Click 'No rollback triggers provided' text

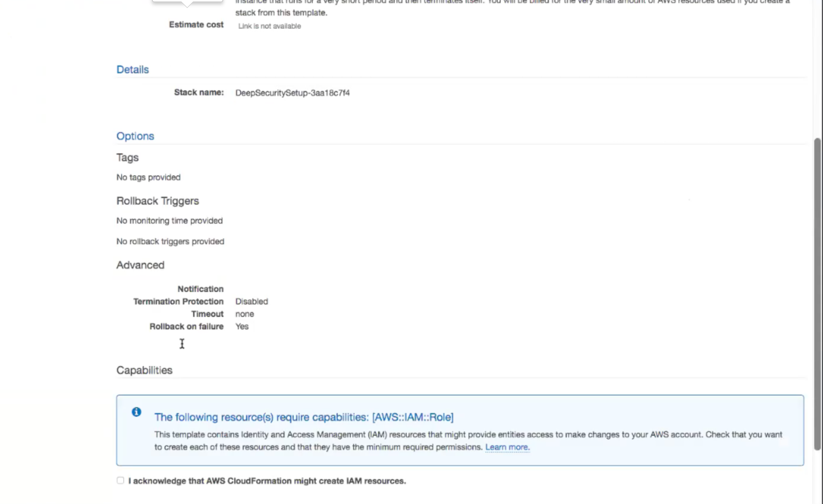(170, 242)
